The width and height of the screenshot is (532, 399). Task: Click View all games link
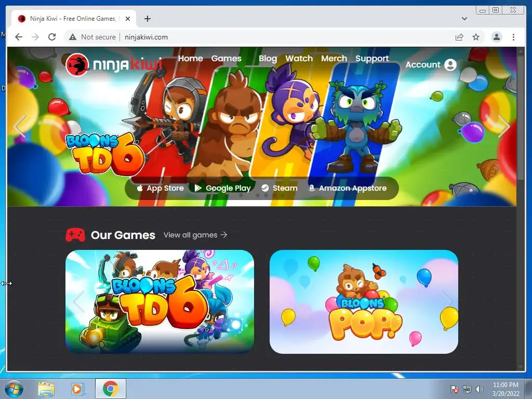click(x=195, y=235)
